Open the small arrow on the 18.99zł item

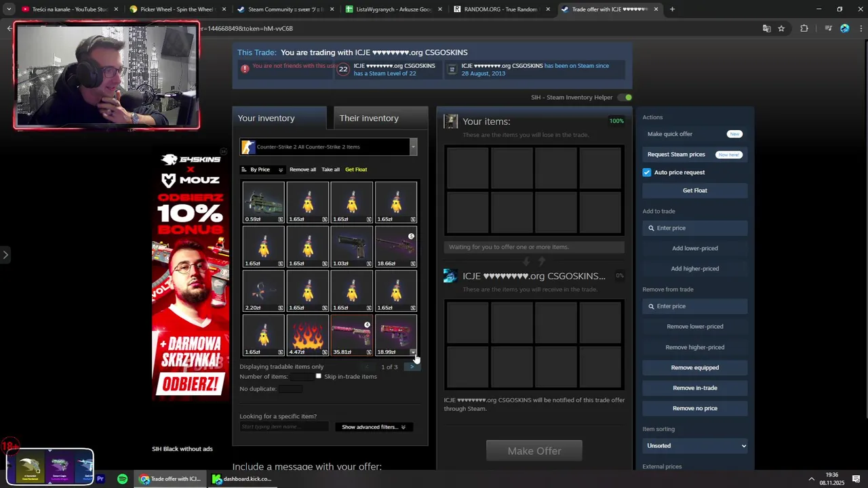(x=413, y=352)
